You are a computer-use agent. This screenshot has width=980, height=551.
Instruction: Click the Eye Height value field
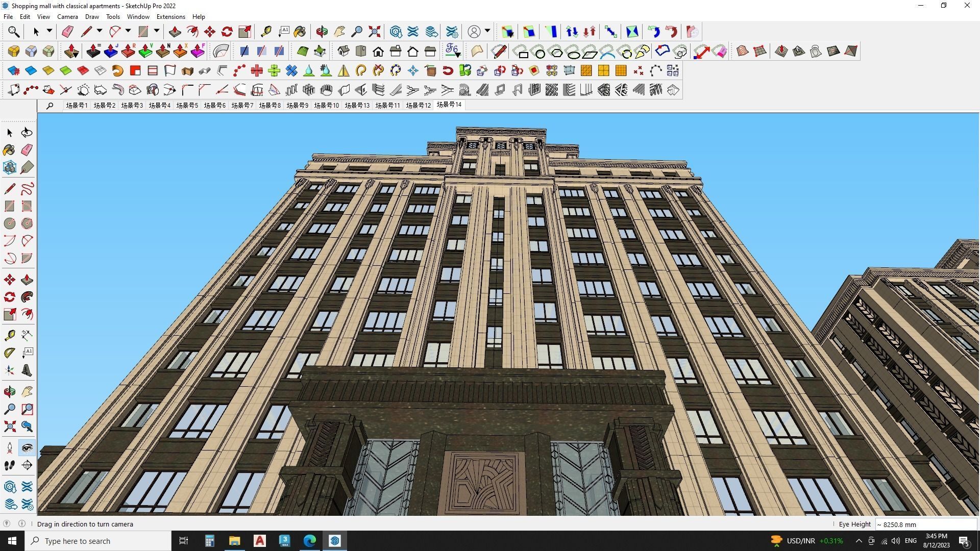[x=925, y=524]
